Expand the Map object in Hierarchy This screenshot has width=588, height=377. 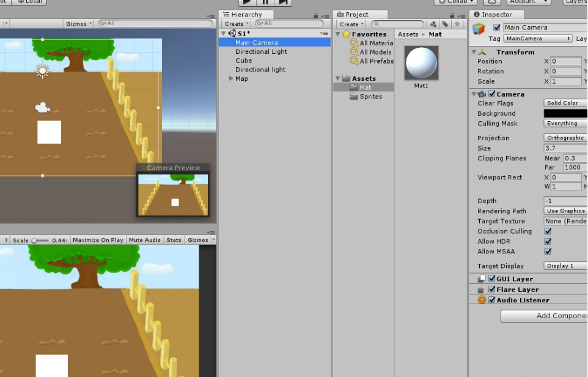pyautogui.click(x=231, y=78)
